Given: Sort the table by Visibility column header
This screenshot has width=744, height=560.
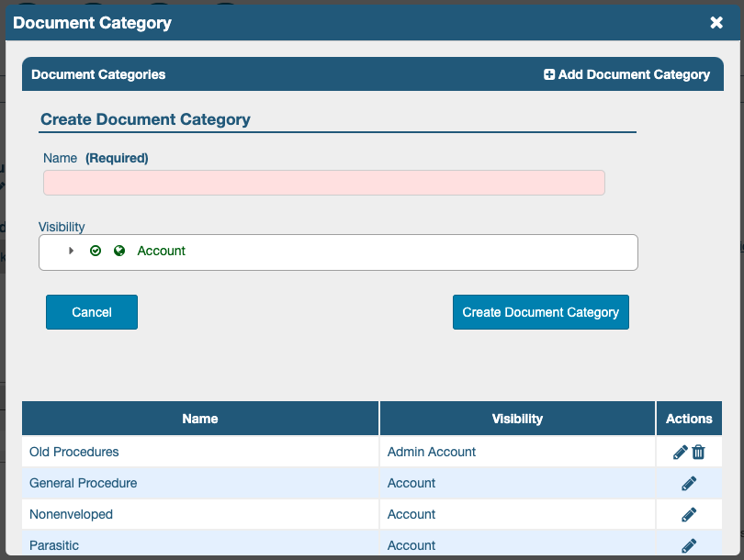Looking at the screenshot, I should pyautogui.click(x=517, y=419).
